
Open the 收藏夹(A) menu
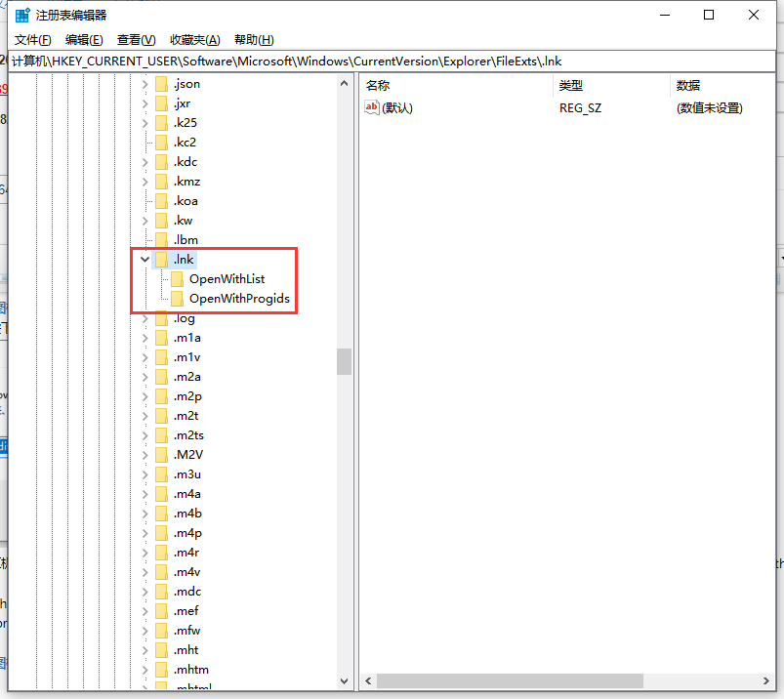coord(194,40)
